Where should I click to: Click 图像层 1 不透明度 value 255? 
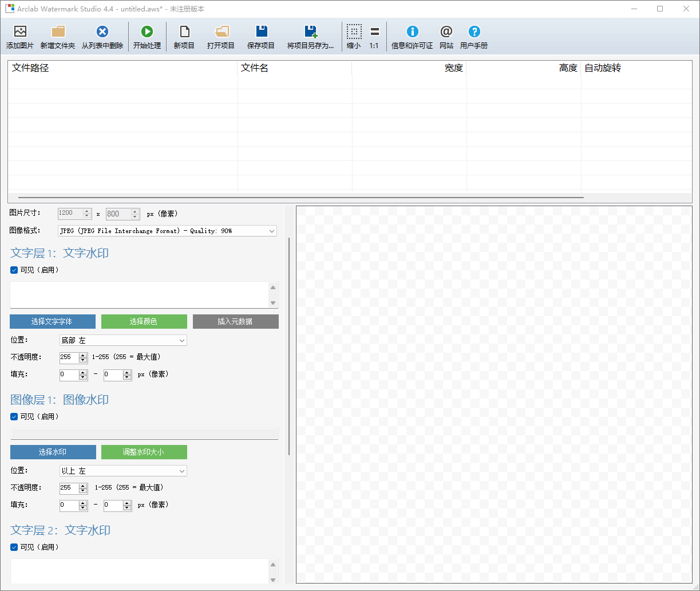pos(69,488)
